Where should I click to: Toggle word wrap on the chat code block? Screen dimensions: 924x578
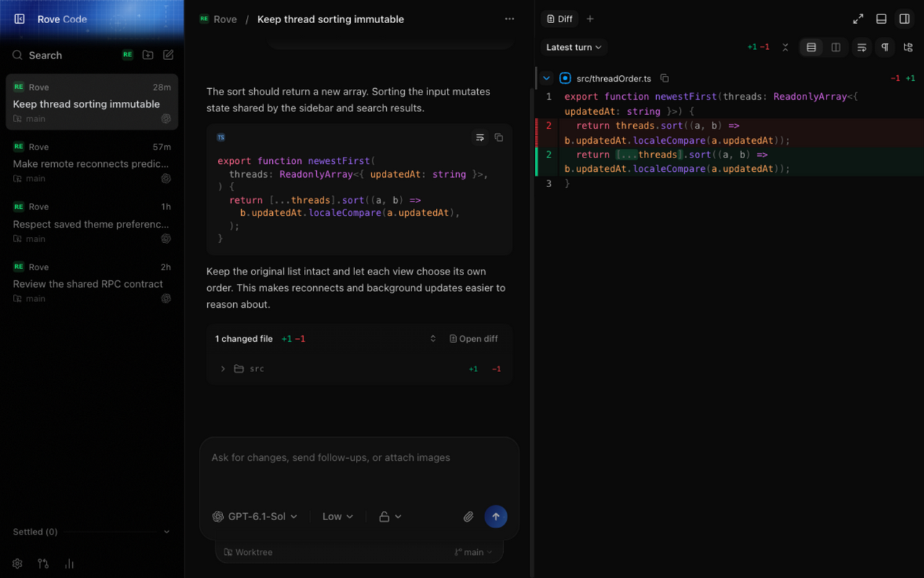click(480, 137)
